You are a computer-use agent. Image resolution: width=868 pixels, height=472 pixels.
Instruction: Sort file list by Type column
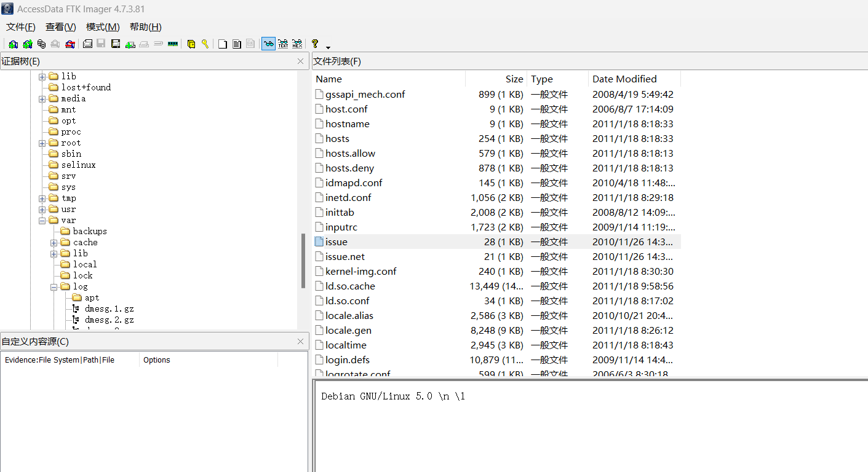[x=558, y=79]
